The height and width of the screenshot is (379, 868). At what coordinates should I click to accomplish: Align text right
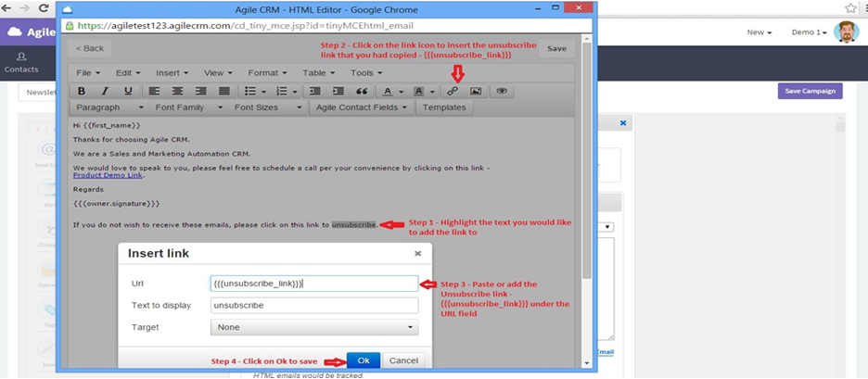[200, 92]
